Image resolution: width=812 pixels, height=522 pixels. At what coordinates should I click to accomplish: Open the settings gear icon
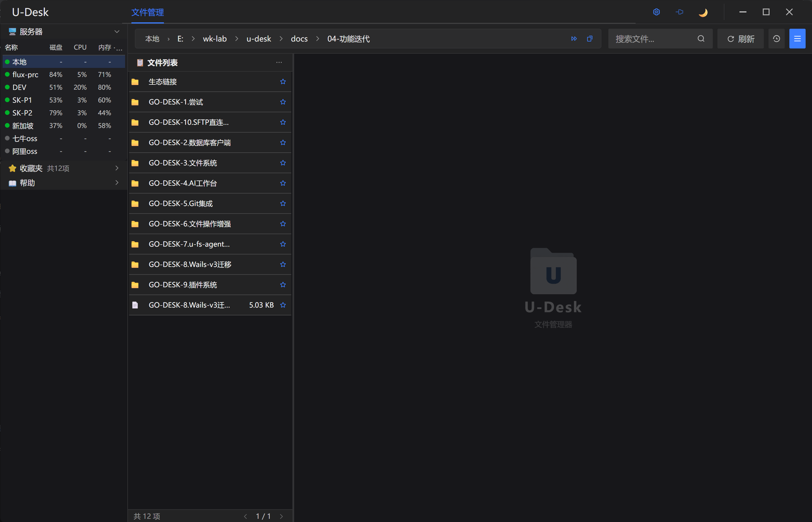click(x=657, y=12)
